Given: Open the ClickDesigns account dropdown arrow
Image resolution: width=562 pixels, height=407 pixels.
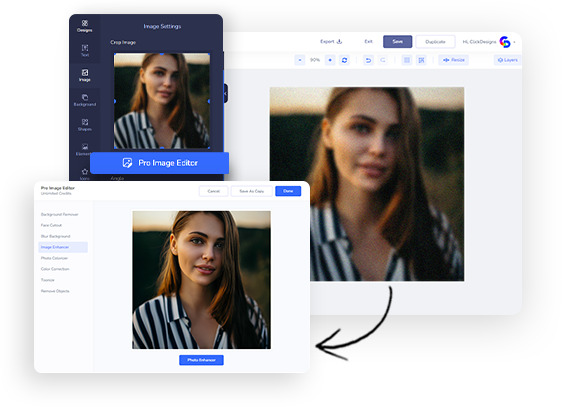Looking at the screenshot, I should click(515, 42).
